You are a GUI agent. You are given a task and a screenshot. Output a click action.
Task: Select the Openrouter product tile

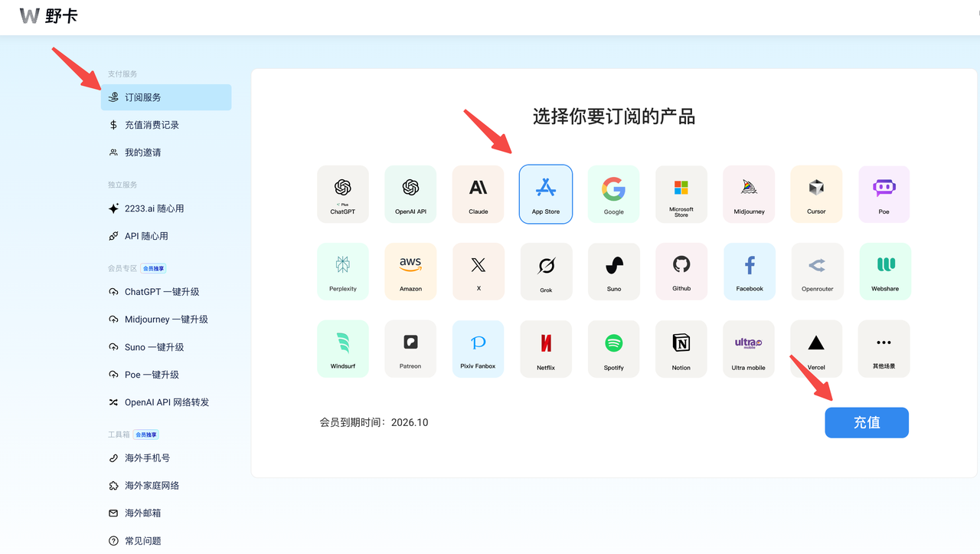[817, 272]
